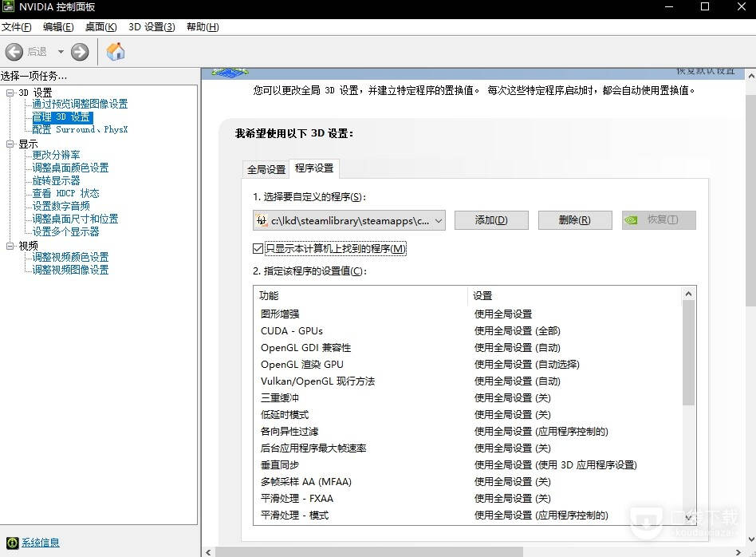The height and width of the screenshot is (557, 756).
Task: Open 配置 Surround、PhysX settings
Action: [78, 129]
